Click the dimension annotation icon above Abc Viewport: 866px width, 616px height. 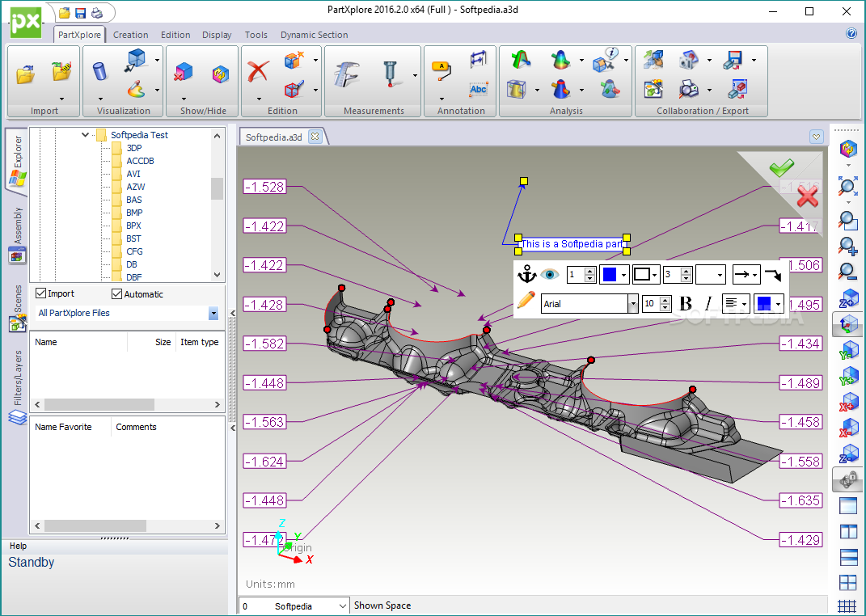(x=479, y=58)
